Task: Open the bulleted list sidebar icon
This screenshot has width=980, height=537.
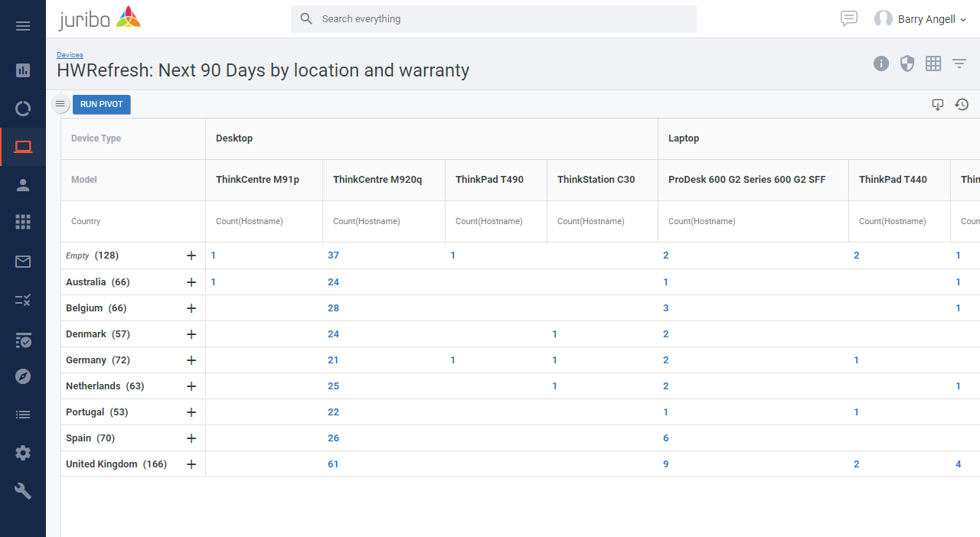Action: (23, 415)
